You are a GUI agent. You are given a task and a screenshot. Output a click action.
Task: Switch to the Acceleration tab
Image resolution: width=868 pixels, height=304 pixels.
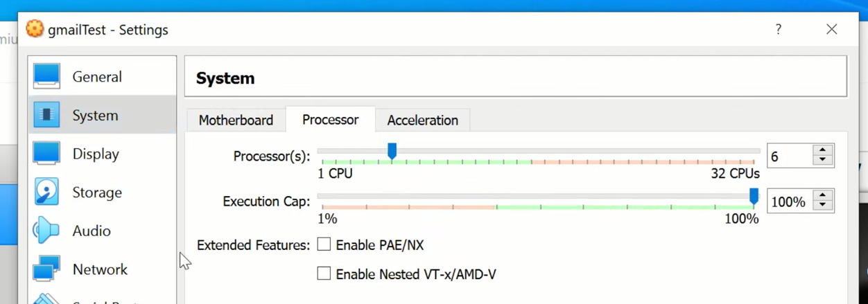[422, 120]
